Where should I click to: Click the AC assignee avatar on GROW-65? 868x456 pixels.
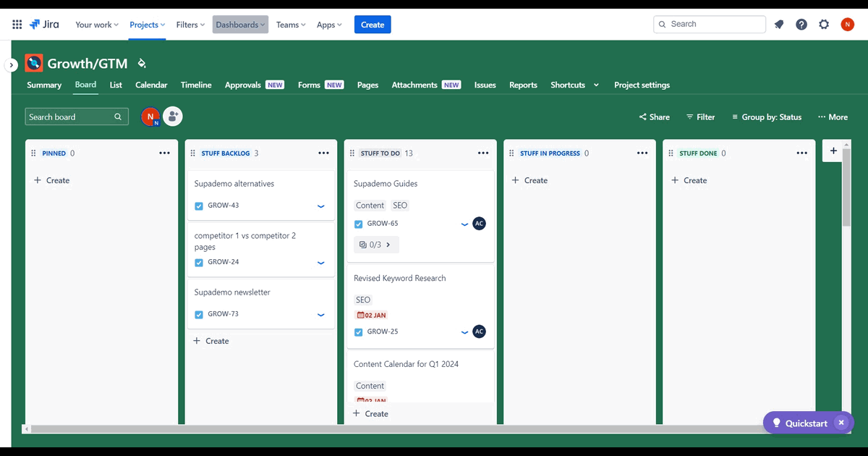479,224
